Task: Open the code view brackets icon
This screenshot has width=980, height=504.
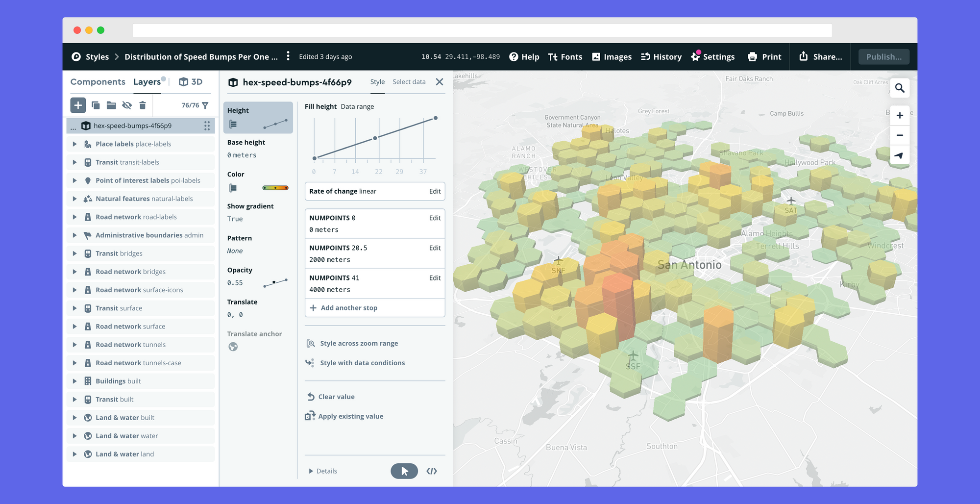Action: 432,471
